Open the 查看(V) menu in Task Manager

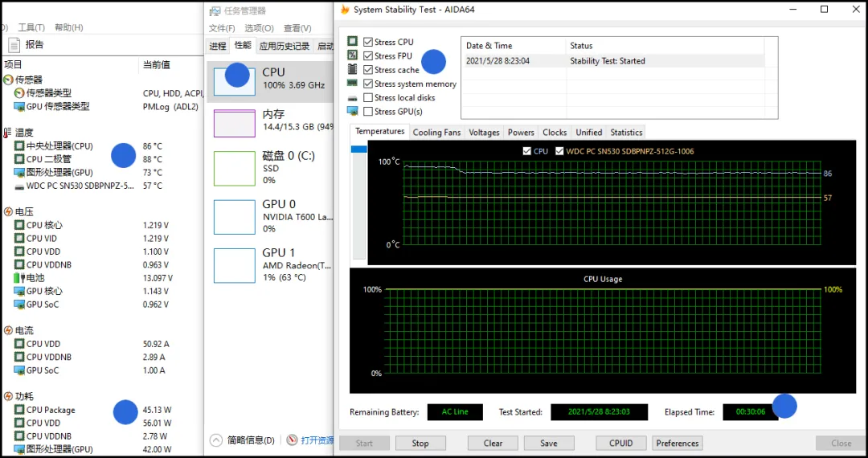pos(297,28)
